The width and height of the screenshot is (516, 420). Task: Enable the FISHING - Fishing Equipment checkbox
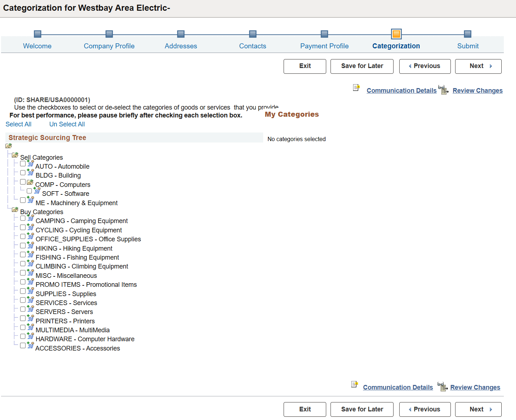coord(23,255)
